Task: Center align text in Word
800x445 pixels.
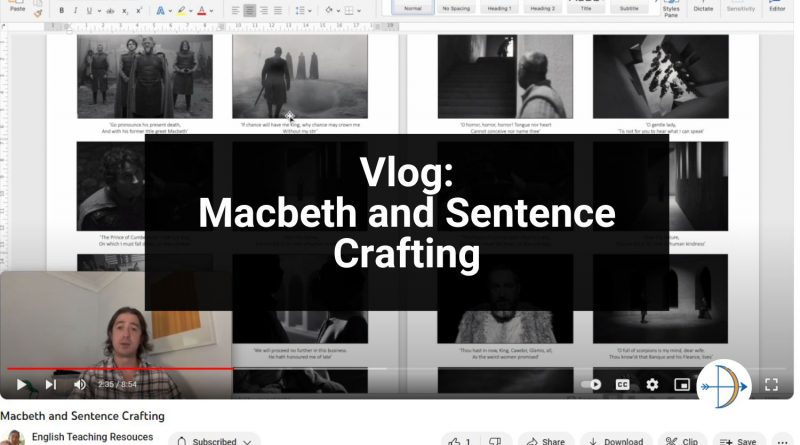Action: [x=249, y=10]
